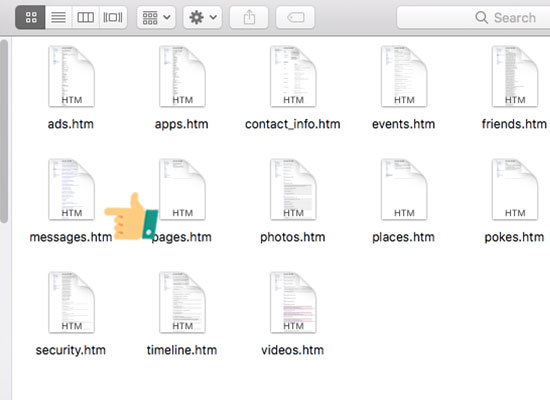
Task: Select the pokes.htm file icon
Action: pyautogui.click(x=515, y=189)
